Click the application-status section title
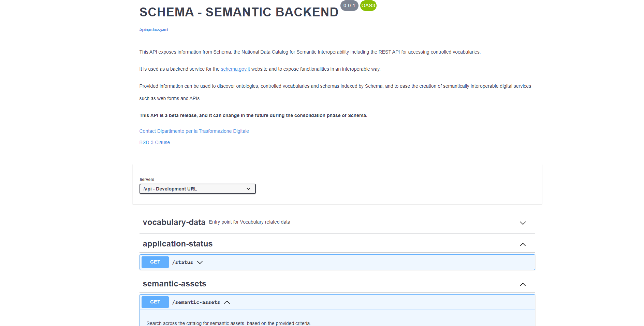The image size is (644, 326). coord(178,244)
